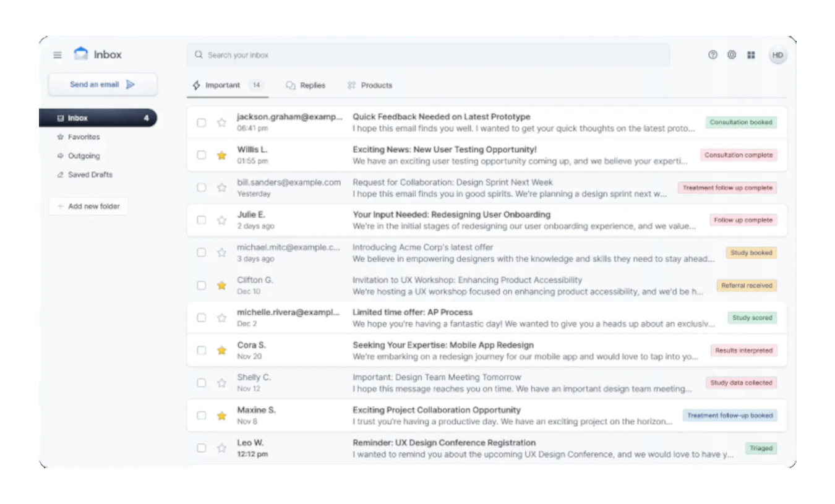Screen dimensions: 835x504
Task: Open the Outgoing folder
Action: (x=79, y=156)
